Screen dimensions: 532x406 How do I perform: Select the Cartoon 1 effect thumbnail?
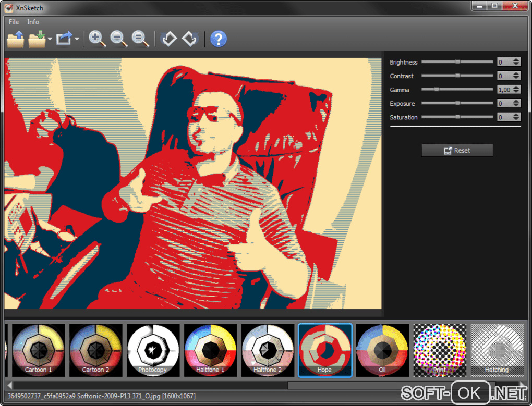(39, 350)
